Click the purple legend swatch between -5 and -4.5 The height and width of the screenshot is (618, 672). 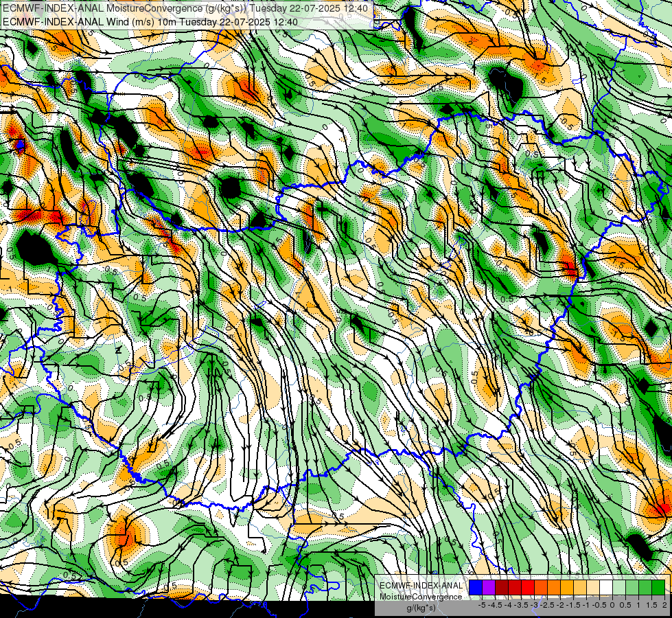click(x=489, y=587)
